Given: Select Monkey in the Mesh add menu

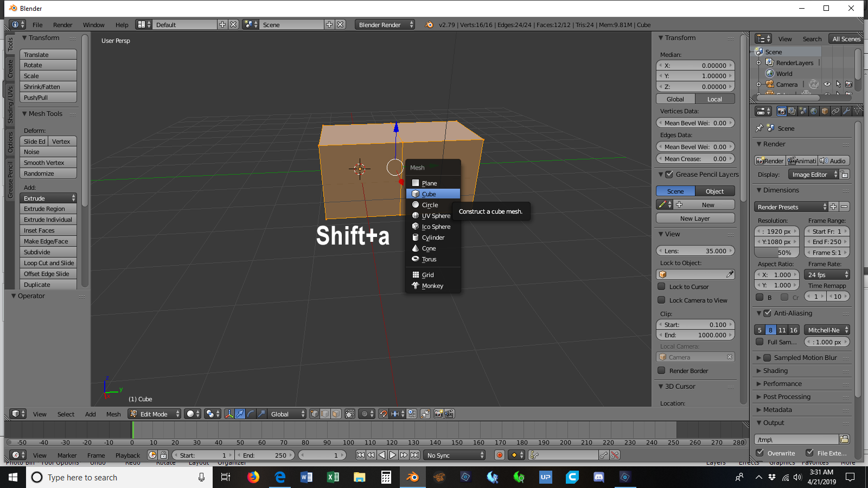Looking at the screenshot, I should pyautogui.click(x=433, y=286).
